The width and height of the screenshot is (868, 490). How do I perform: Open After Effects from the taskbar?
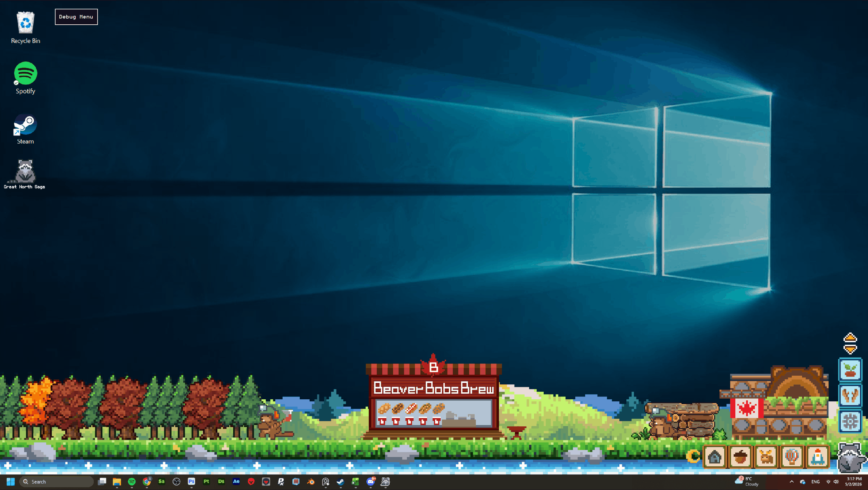236,482
